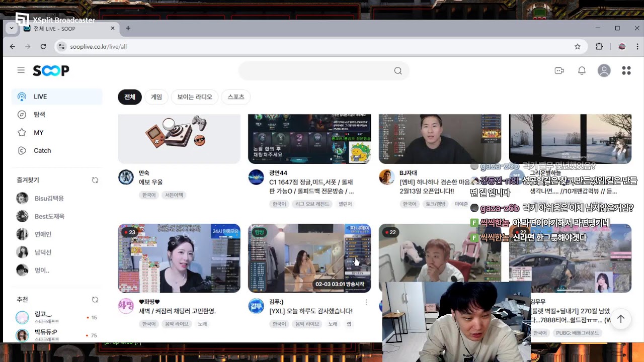Click the address bar URL
The image size is (644, 362).
coord(99,46)
